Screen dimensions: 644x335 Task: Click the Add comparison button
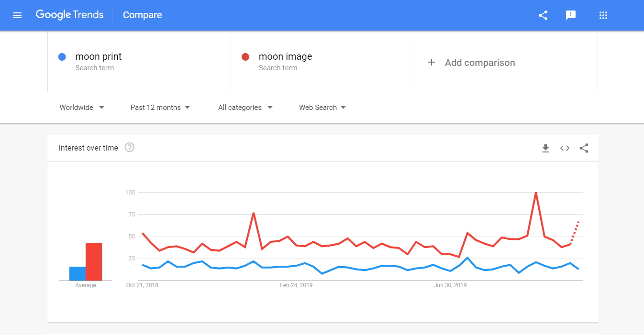[x=480, y=63]
